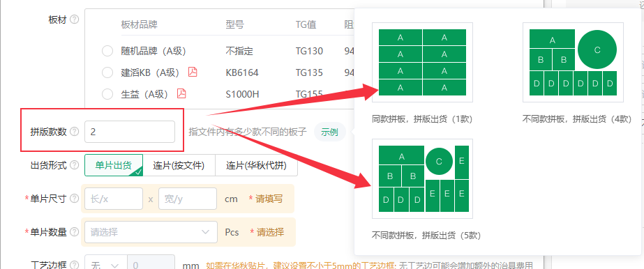644x269 pixels.
Task: Click the 不同款拼板 (4款) example thumbnail
Action: click(x=573, y=62)
